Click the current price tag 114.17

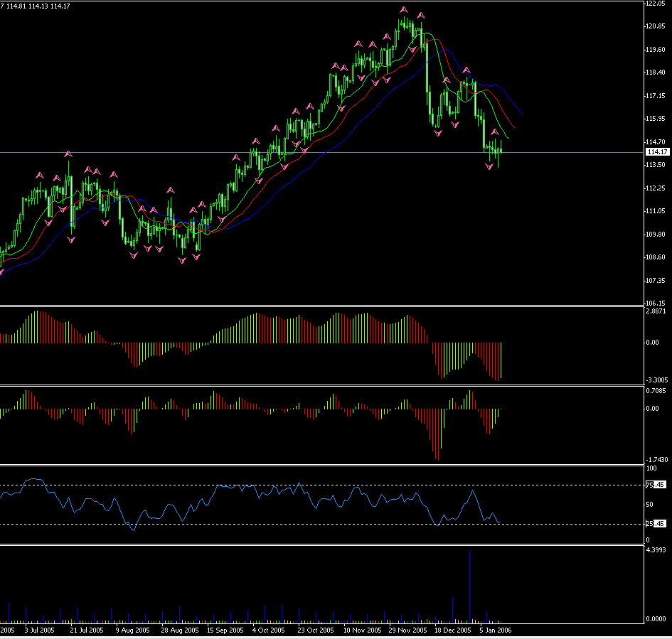click(658, 152)
